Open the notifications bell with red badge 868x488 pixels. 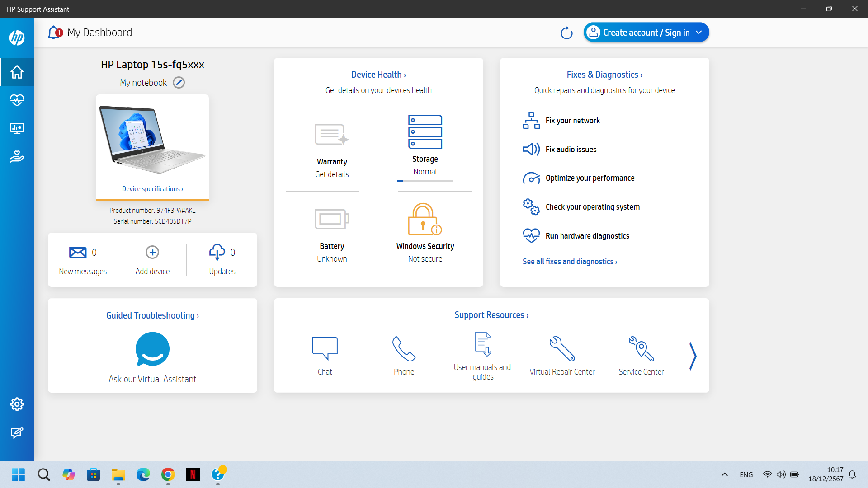pos(55,33)
